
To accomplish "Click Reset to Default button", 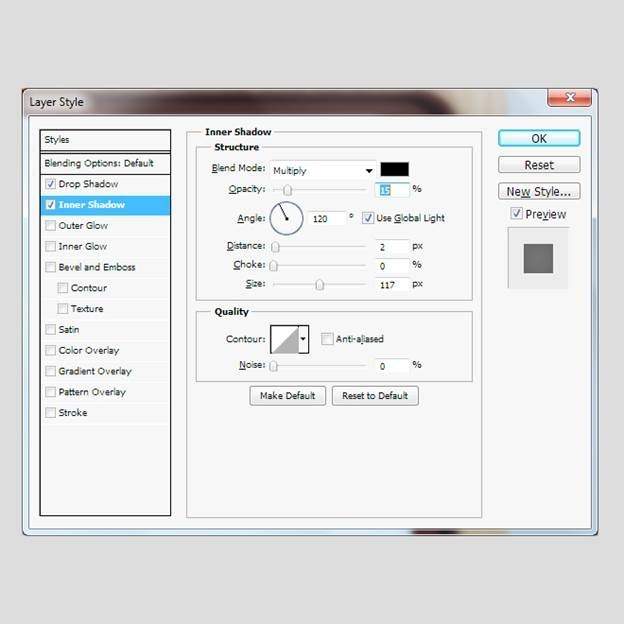I will 375,395.
